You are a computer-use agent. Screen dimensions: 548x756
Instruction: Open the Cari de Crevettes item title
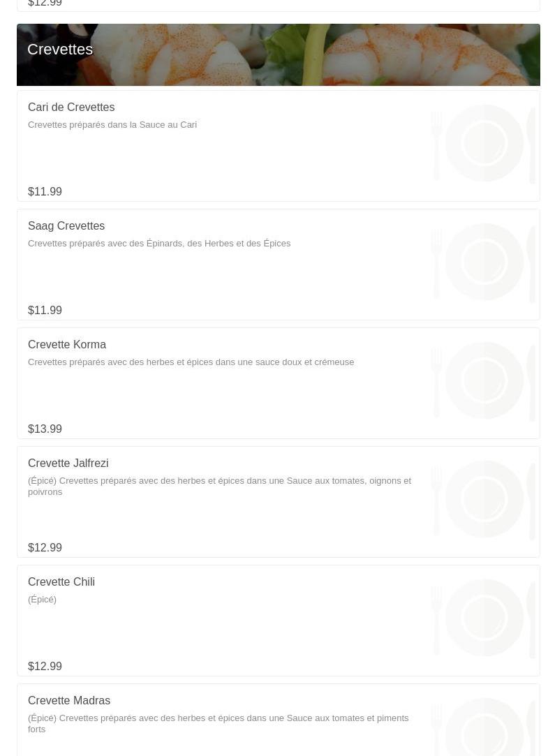[x=71, y=108]
